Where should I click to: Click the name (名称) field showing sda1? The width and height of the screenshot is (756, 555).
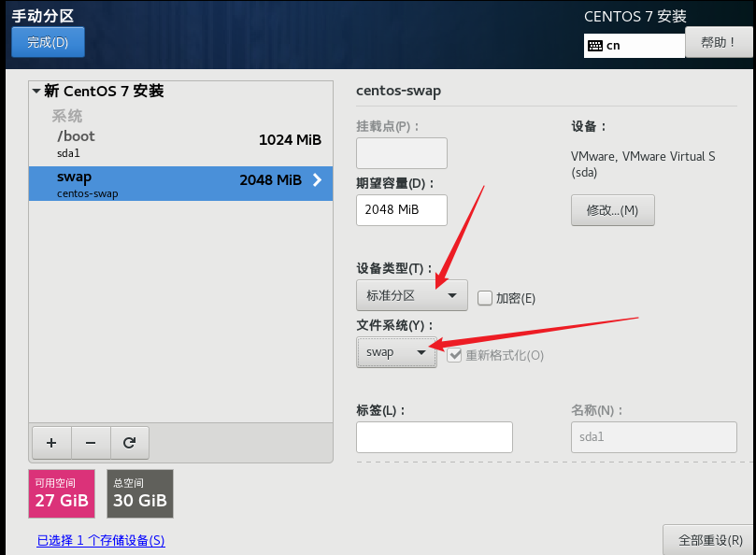tap(654, 437)
